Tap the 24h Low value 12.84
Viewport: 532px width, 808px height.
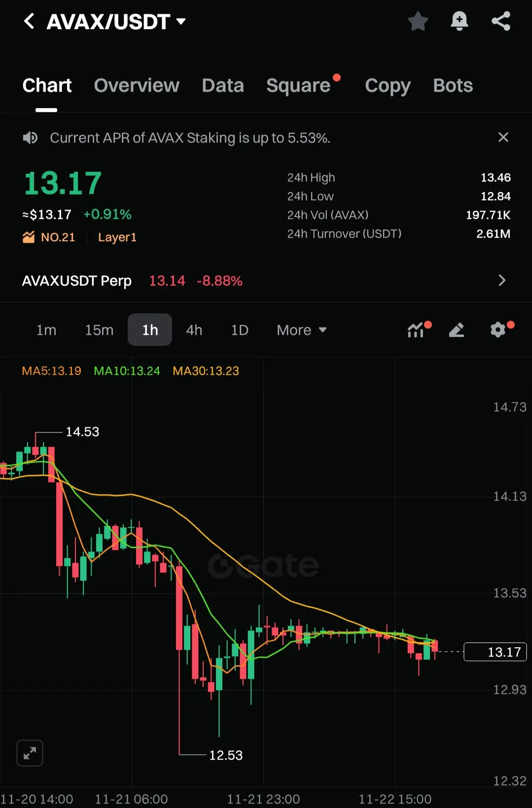(x=496, y=196)
